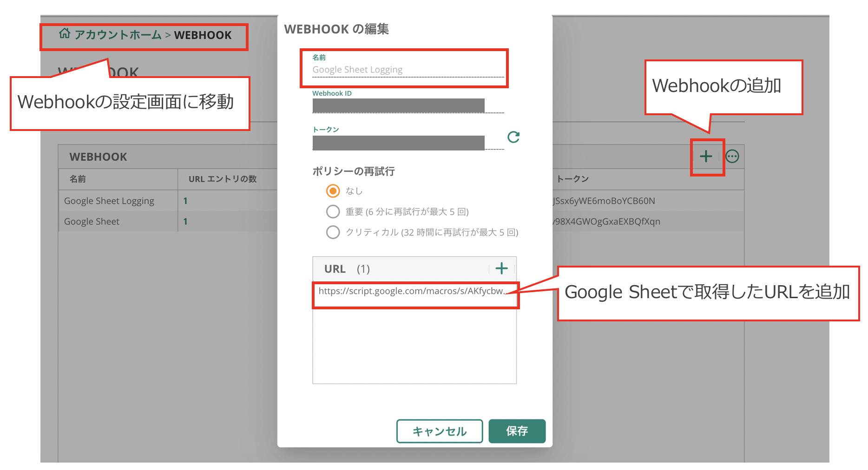Select the 重要 retry policy option
Screen dimensions: 868x470
tap(333, 212)
